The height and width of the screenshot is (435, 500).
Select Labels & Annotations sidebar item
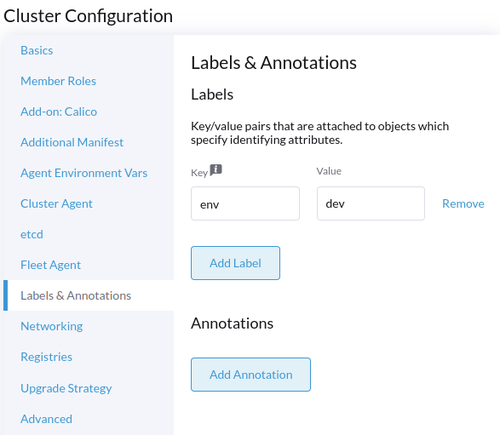tap(89, 296)
